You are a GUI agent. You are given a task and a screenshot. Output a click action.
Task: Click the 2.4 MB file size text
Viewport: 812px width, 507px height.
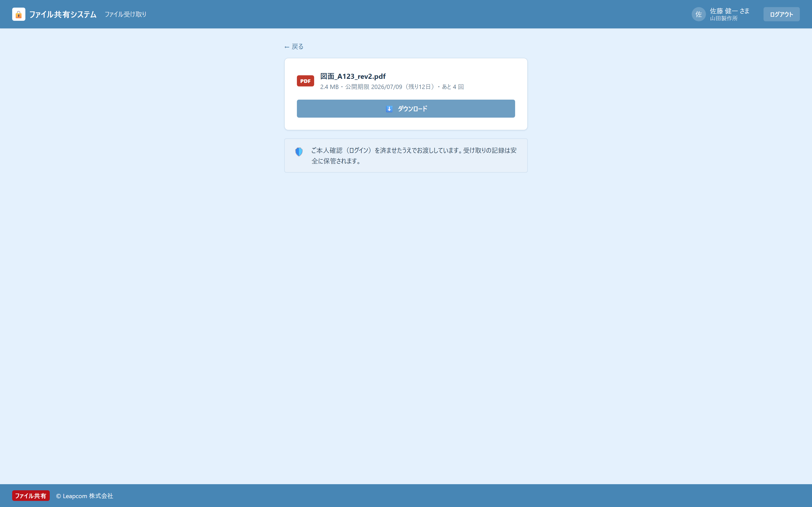329,87
